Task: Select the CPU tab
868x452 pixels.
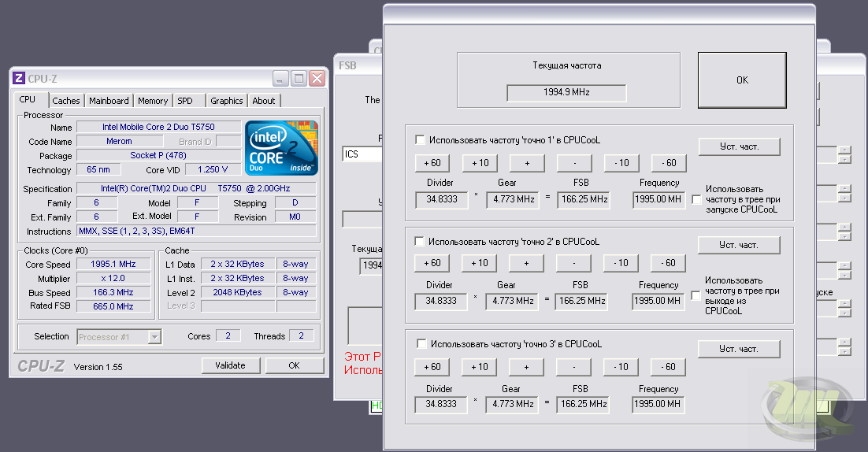Action: coord(27,99)
